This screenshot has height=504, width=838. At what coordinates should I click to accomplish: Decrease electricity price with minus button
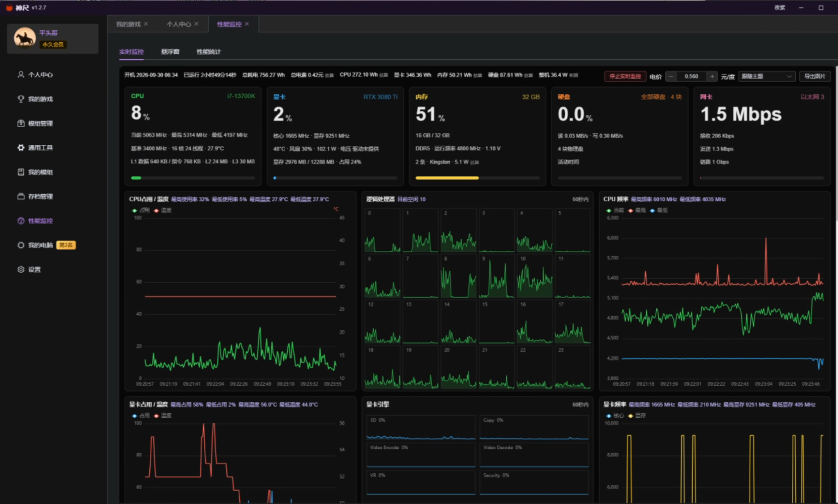671,76
